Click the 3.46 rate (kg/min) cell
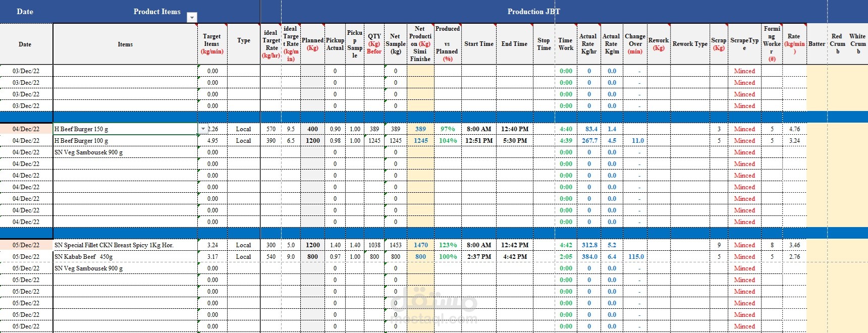 tap(794, 245)
